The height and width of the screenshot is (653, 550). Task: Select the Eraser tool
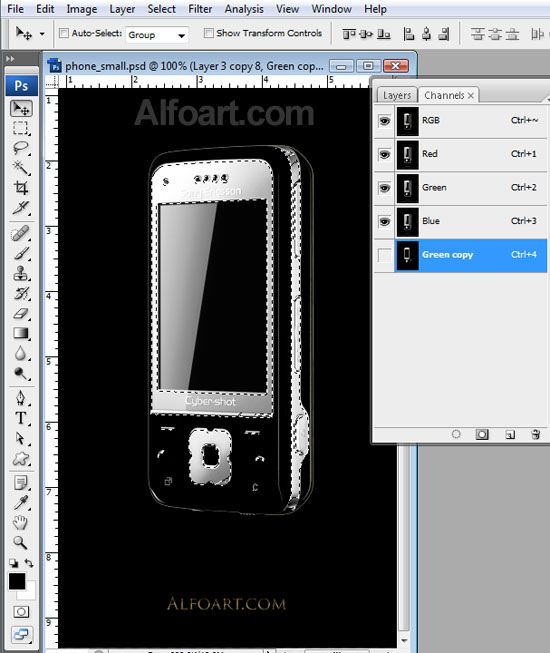(x=21, y=313)
